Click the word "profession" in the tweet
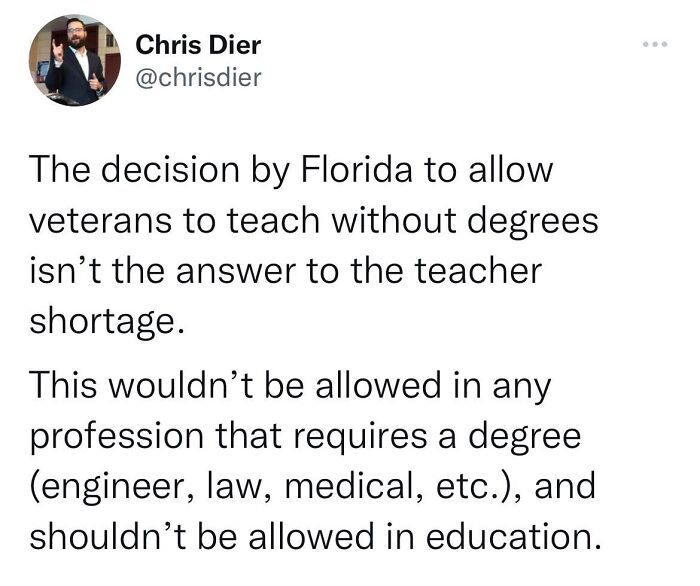 pyautogui.click(x=109, y=436)
